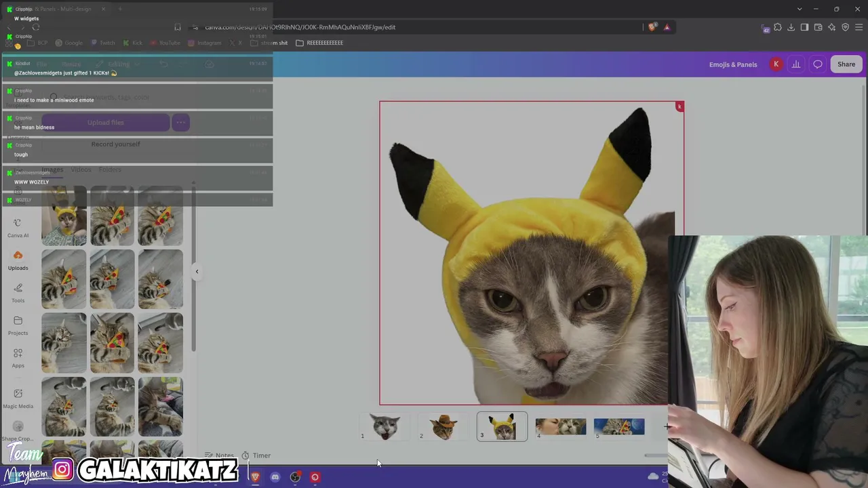Open the Editing mode dropdown
The image size is (868, 488).
(119, 64)
